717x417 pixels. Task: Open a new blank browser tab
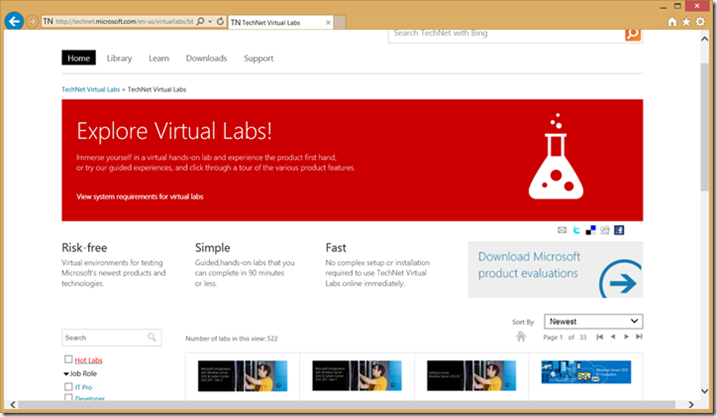340,22
